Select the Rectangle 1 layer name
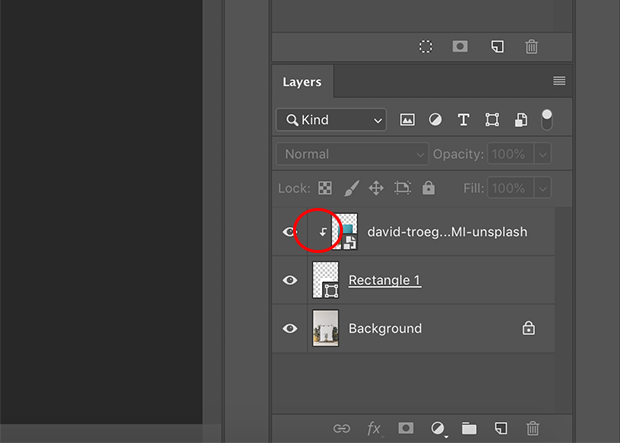The width and height of the screenshot is (620, 443). pos(384,280)
